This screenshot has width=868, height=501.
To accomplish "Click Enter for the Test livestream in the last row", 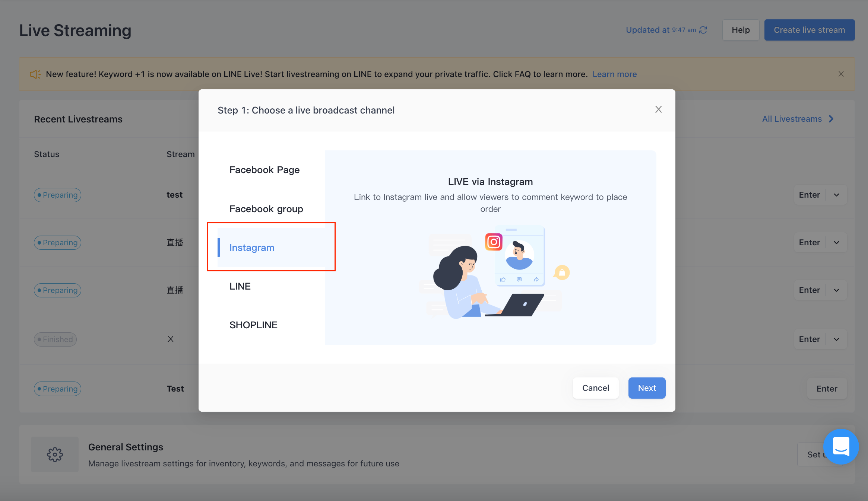I will pos(827,389).
